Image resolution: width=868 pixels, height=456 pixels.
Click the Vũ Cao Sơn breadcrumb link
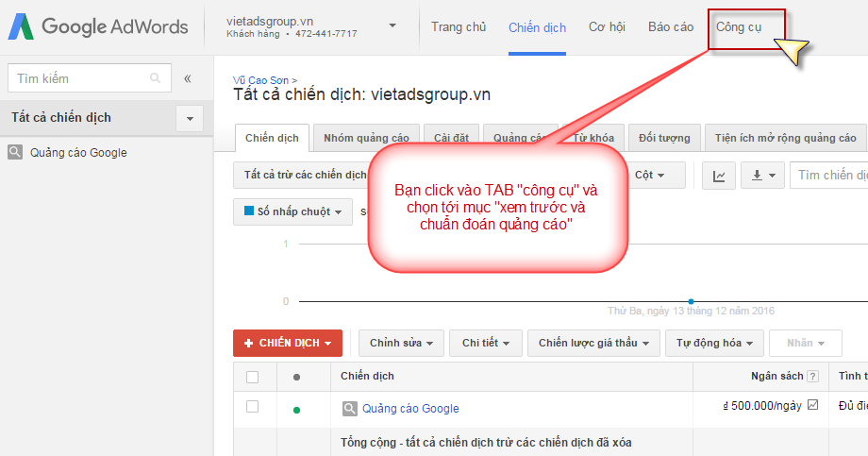coord(260,80)
